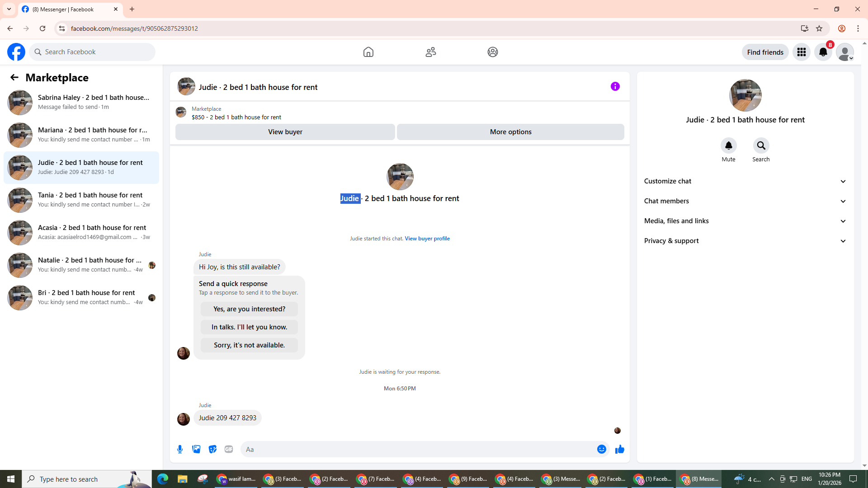Open File Explorer from taskbar

tap(183, 479)
